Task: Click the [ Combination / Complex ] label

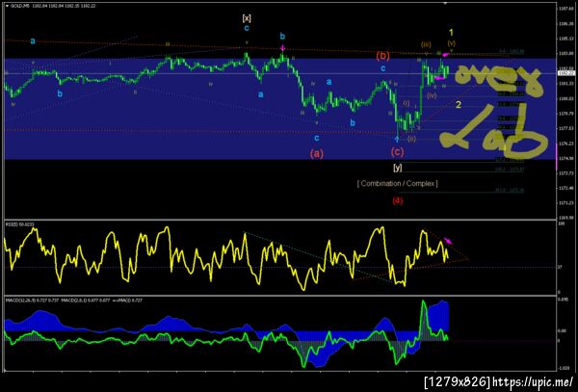Action: (x=397, y=183)
